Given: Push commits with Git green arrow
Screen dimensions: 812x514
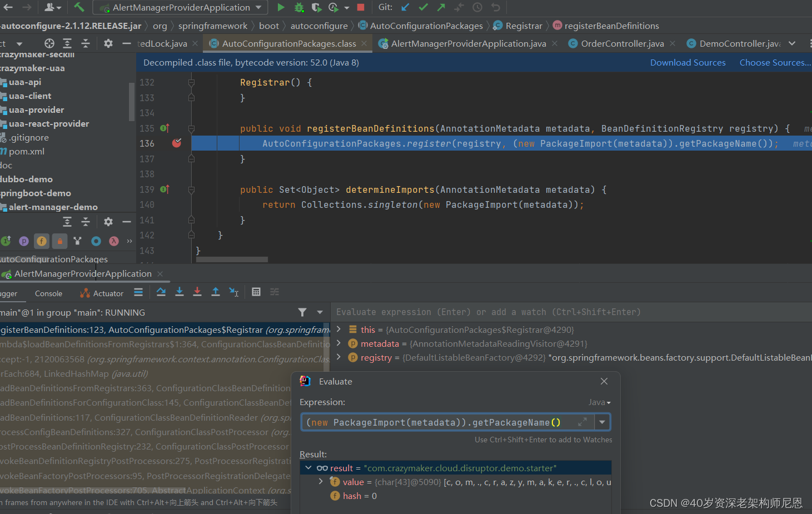Looking at the screenshot, I should point(441,7).
